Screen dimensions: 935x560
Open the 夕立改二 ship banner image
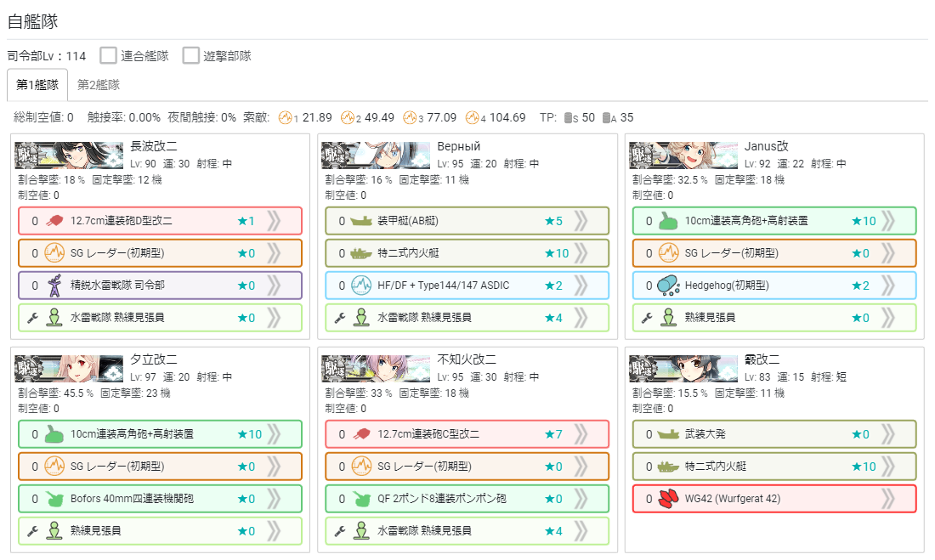coord(69,369)
